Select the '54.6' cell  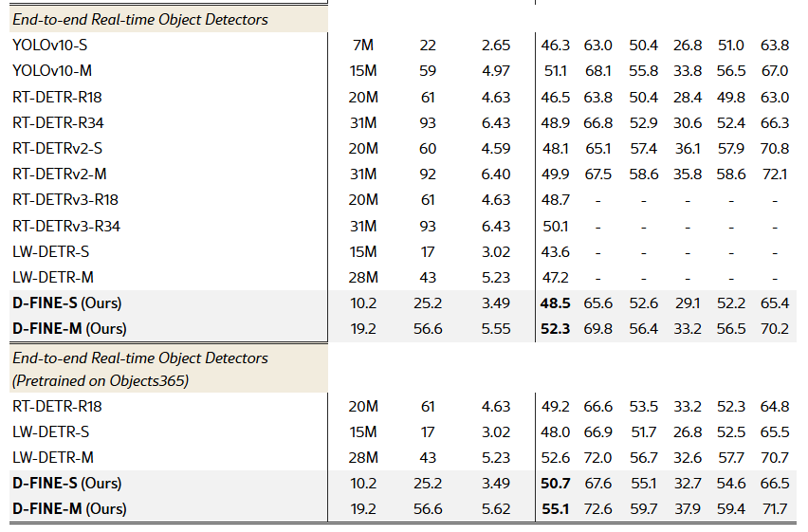[x=730, y=484]
